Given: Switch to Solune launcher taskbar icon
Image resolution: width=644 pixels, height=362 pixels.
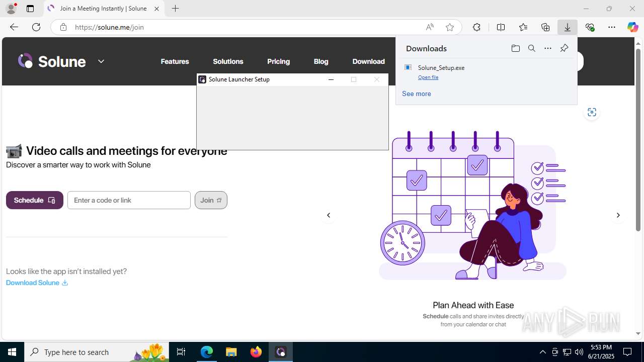Looking at the screenshot, I should (x=281, y=352).
